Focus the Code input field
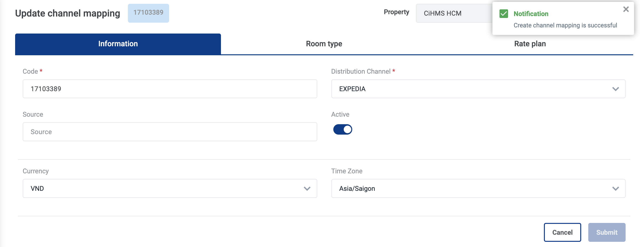Image resolution: width=644 pixels, height=247 pixels. coord(170,89)
